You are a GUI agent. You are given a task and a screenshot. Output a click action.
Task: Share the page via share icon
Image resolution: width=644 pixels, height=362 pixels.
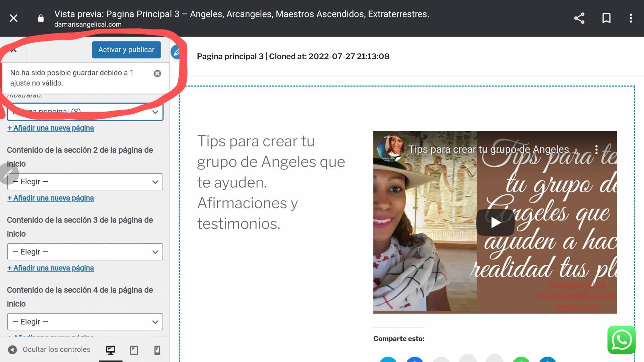click(579, 18)
